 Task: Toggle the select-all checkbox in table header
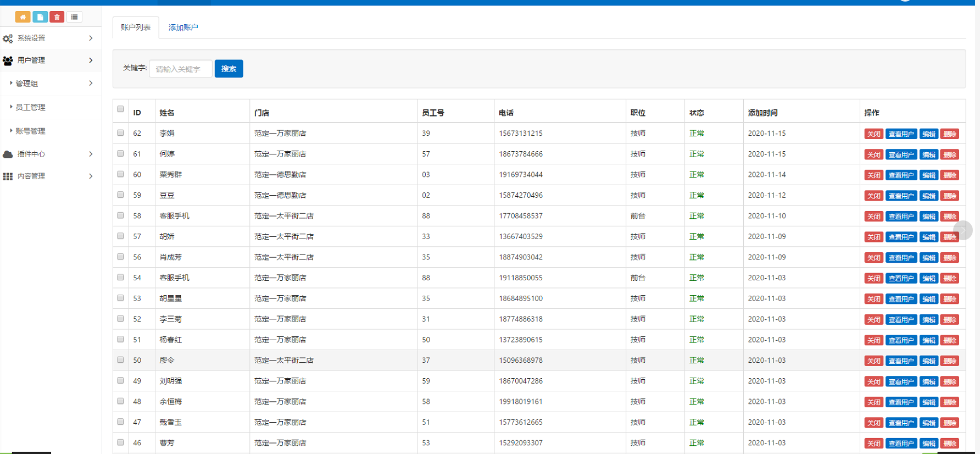click(120, 109)
